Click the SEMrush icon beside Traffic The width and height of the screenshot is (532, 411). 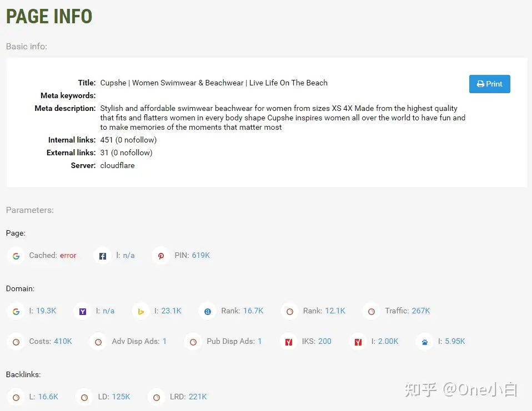(372, 311)
